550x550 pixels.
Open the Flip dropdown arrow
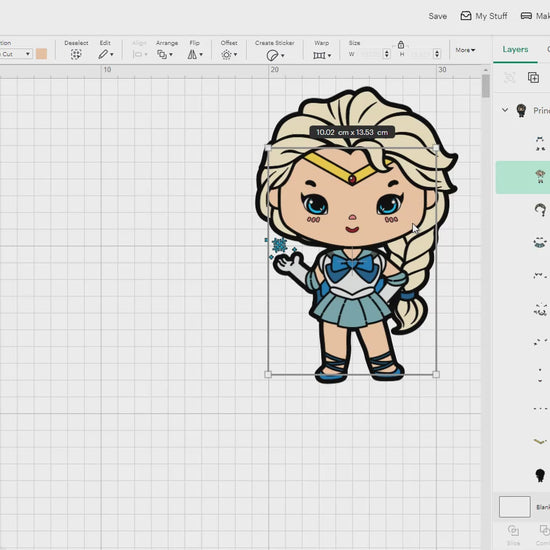point(201,54)
